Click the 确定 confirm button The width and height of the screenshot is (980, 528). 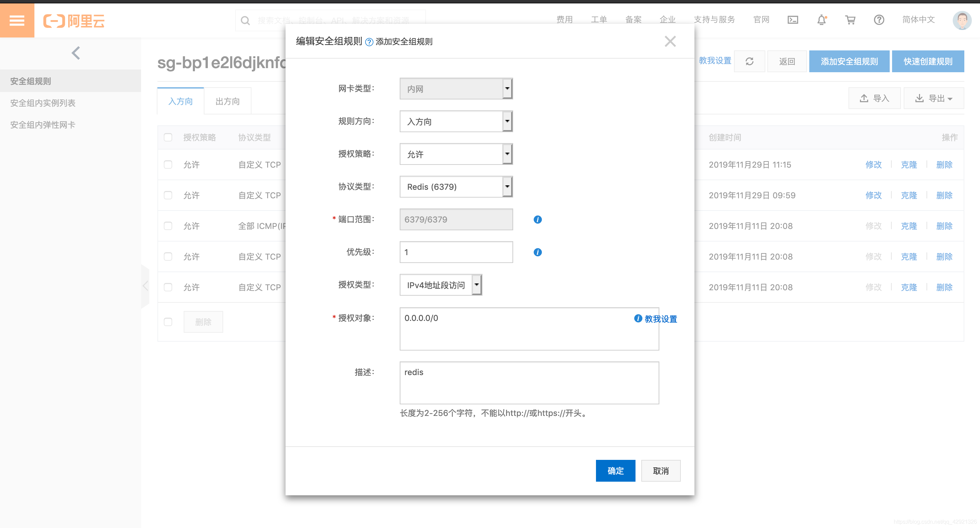615,470
